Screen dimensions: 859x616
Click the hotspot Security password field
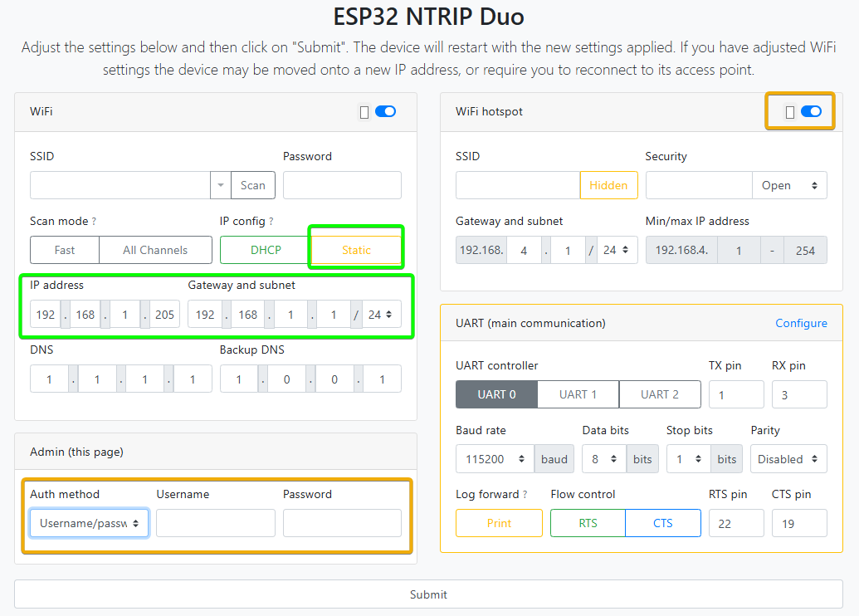[699, 185]
